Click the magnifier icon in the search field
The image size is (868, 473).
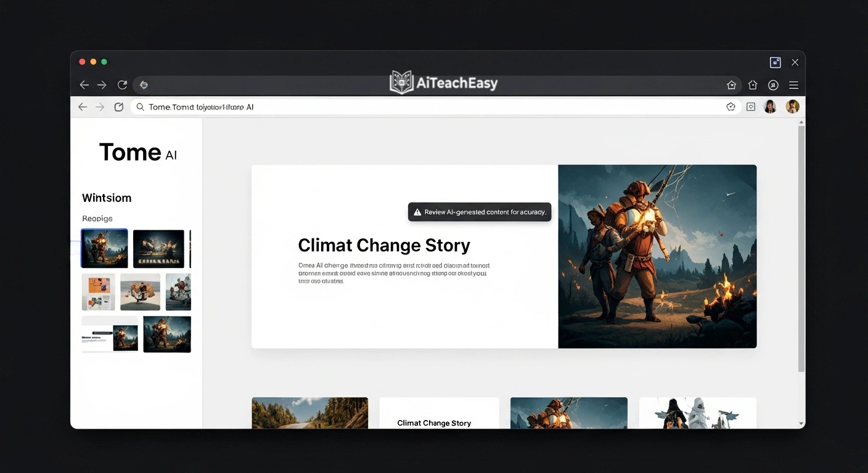pos(141,107)
